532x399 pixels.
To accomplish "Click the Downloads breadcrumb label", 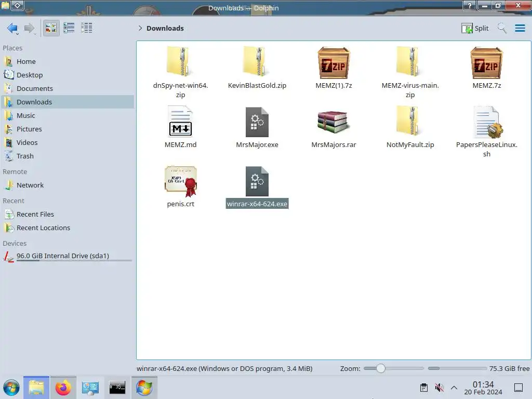I will tap(165, 28).
